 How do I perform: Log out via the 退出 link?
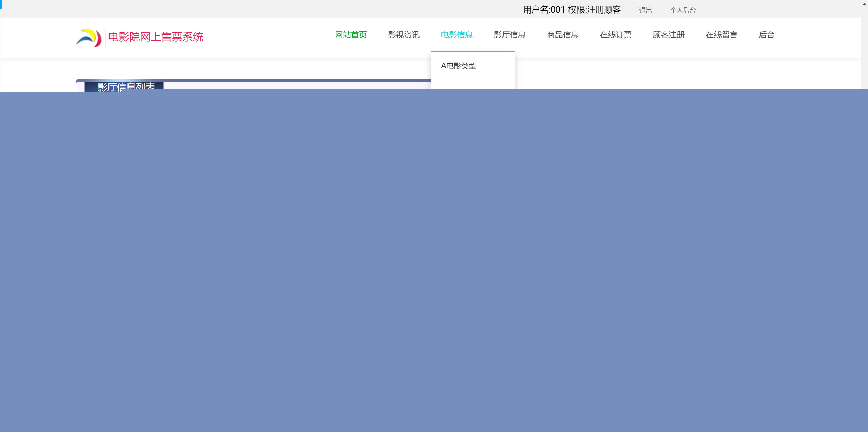click(x=645, y=11)
